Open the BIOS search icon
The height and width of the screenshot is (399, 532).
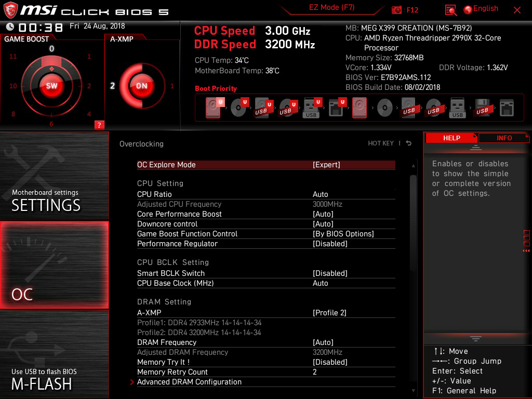click(x=451, y=10)
